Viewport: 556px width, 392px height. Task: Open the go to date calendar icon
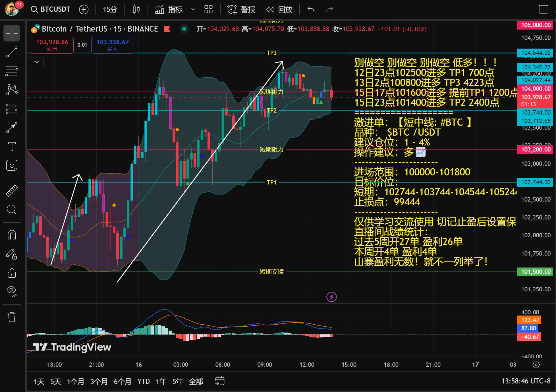[x=220, y=381]
